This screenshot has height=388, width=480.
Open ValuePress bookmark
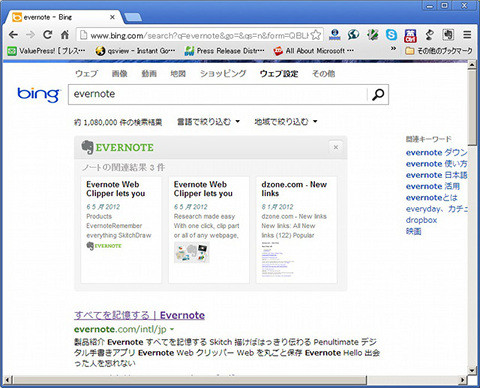(x=47, y=51)
